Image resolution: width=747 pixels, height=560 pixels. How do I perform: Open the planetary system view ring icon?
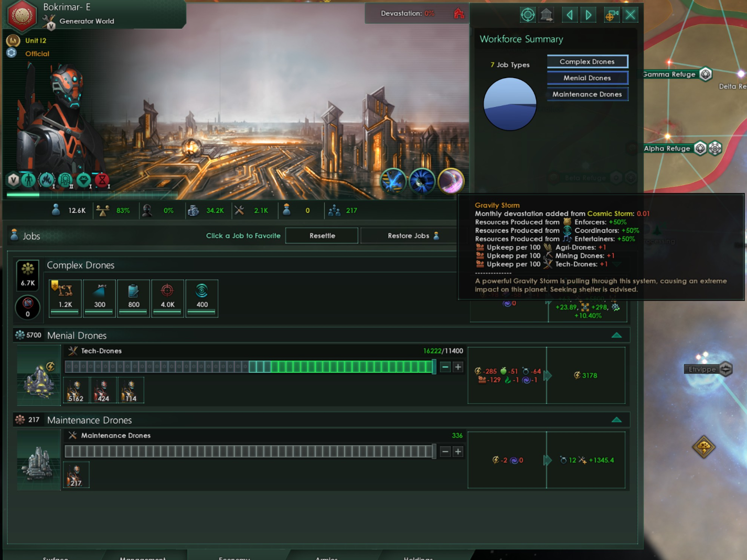tap(528, 15)
